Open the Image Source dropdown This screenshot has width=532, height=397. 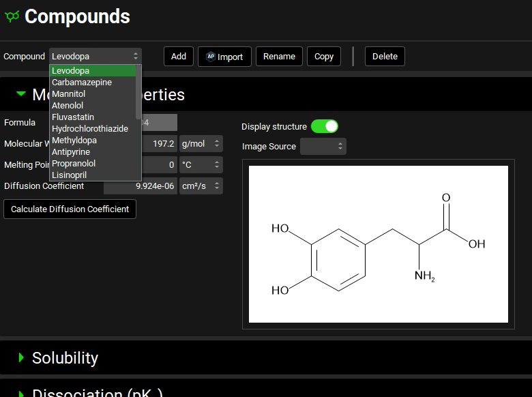323,147
